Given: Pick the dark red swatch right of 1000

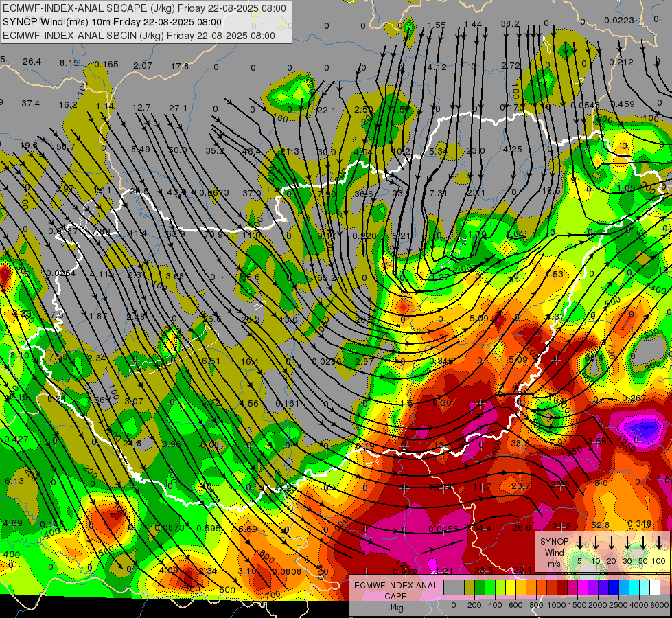Looking at the screenshot, I should (x=562, y=587).
